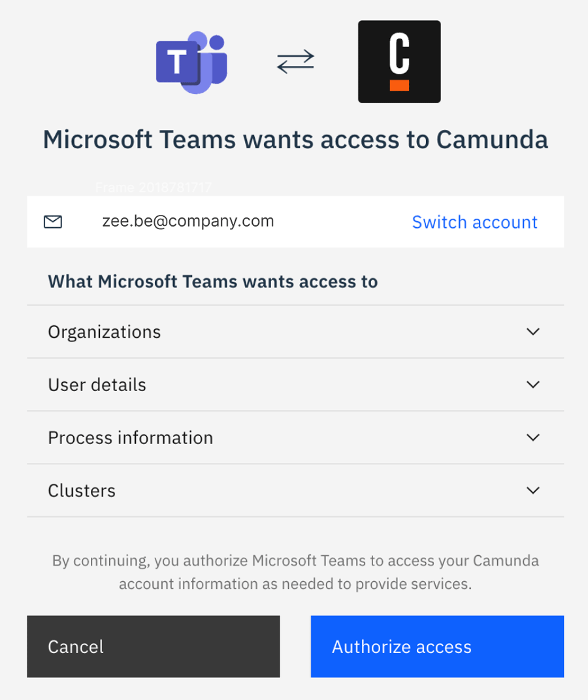Expand Organizations using its chevron arrow
The height and width of the screenshot is (700, 588).
pyautogui.click(x=533, y=332)
